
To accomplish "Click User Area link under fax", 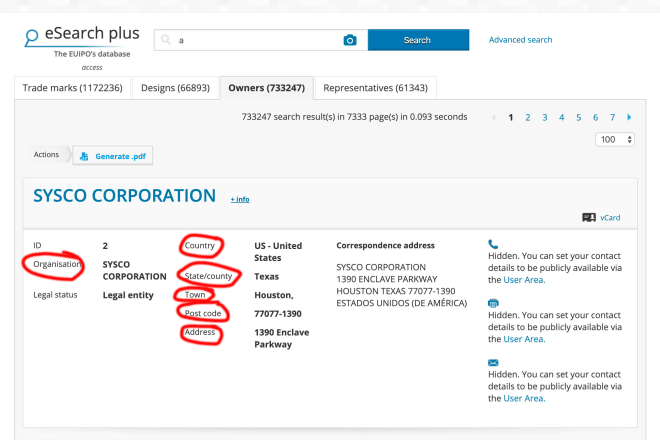I will tap(524, 339).
